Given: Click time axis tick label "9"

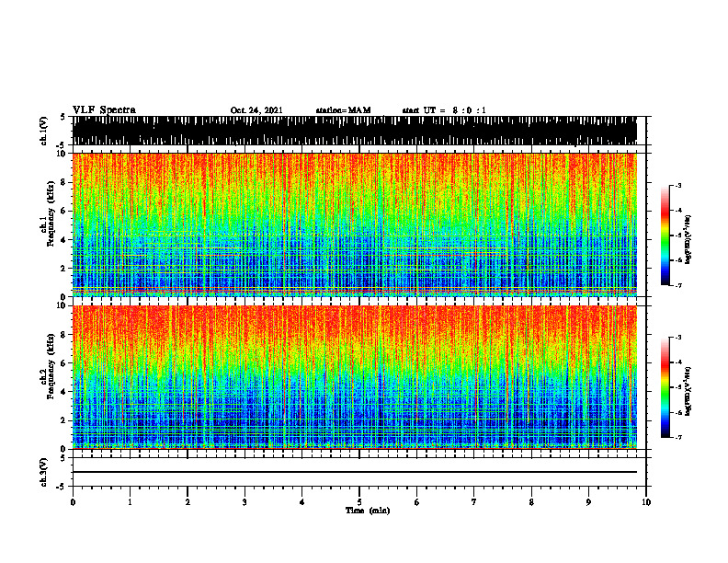Looking at the screenshot, I should click(588, 502).
